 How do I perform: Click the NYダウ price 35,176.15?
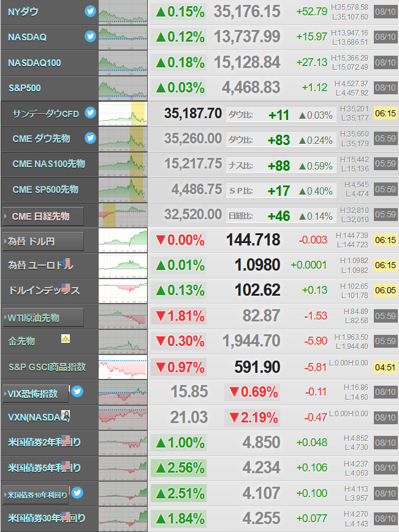(247, 12)
